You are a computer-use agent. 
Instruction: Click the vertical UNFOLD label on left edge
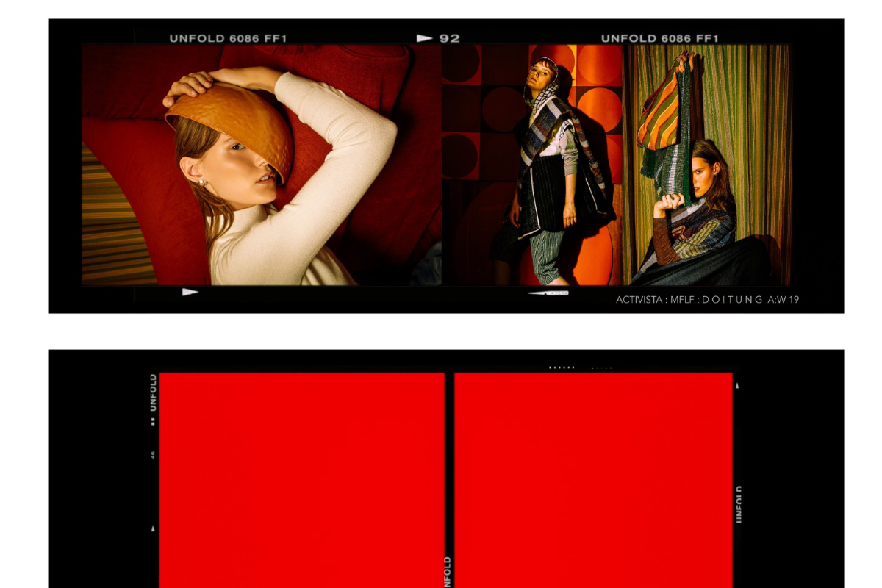tap(153, 392)
